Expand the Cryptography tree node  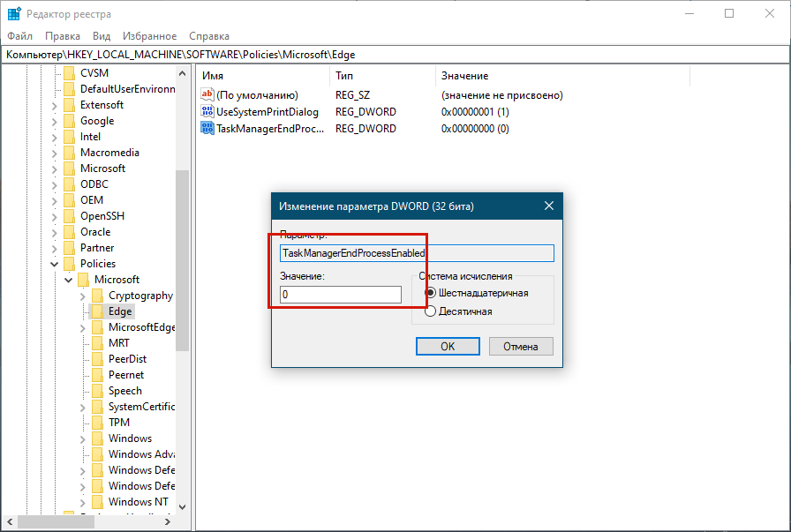tap(83, 296)
